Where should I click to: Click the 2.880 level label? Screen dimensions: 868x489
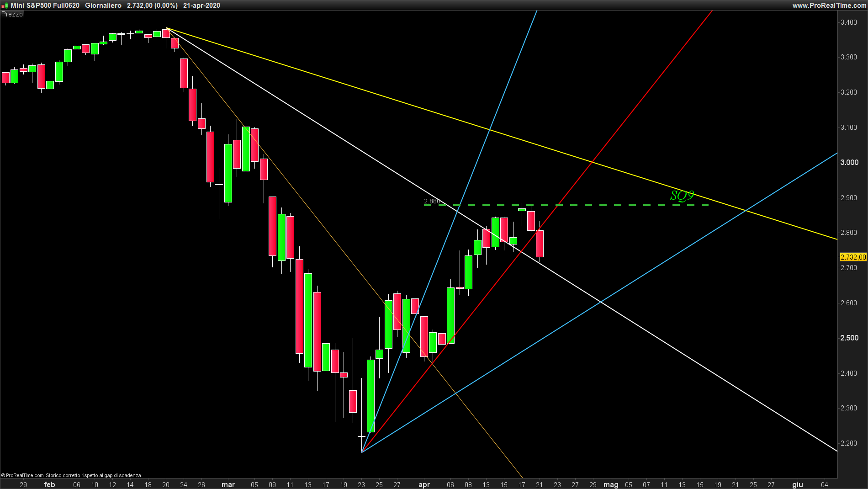(432, 201)
